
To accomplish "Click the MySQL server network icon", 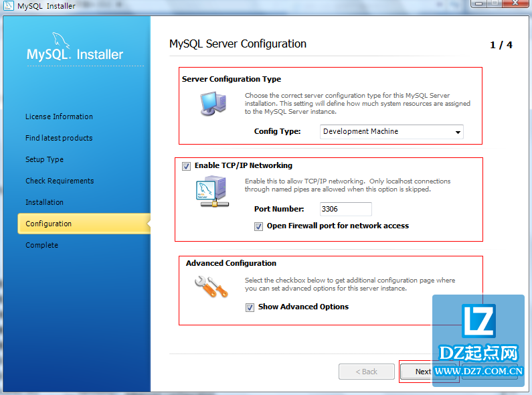I will pyautogui.click(x=212, y=191).
